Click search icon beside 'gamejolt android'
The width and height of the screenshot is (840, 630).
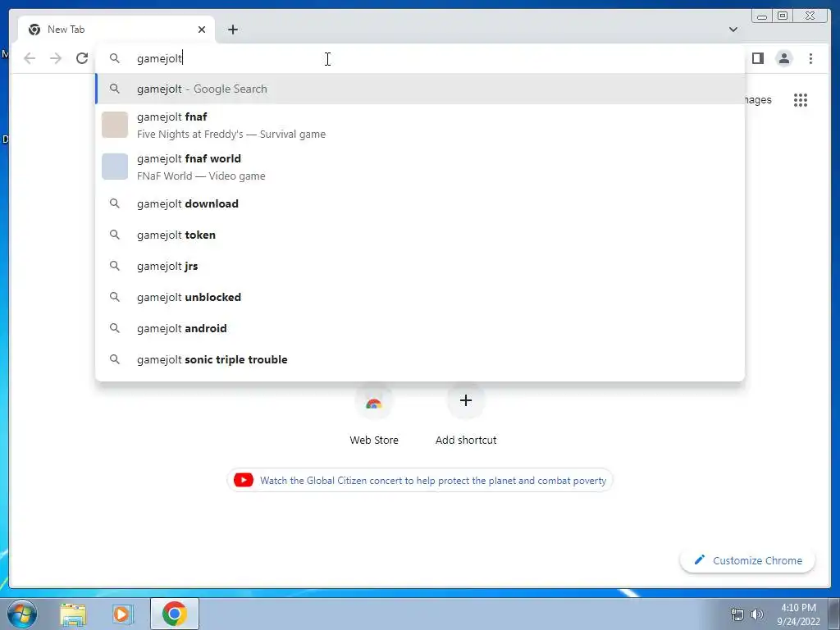(x=115, y=328)
